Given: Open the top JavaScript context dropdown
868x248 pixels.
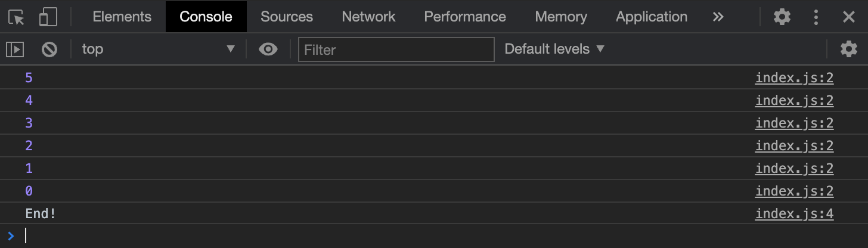Looking at the screenshot, I should (158, 49).
